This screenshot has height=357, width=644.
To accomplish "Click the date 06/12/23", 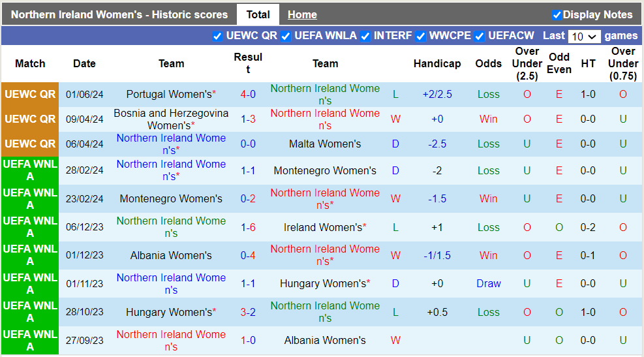I will (85, 227).
